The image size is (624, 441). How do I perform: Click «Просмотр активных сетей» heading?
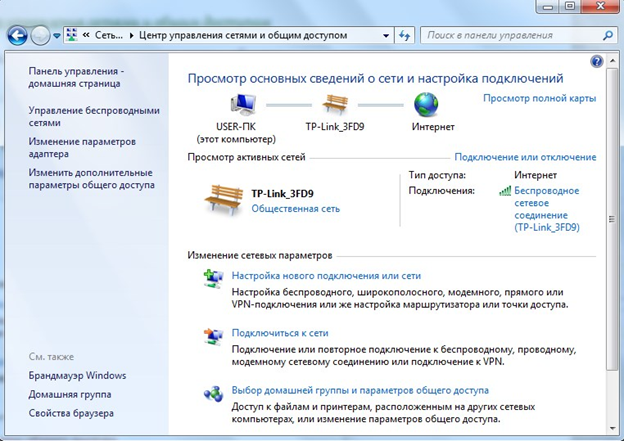[246, 157]
